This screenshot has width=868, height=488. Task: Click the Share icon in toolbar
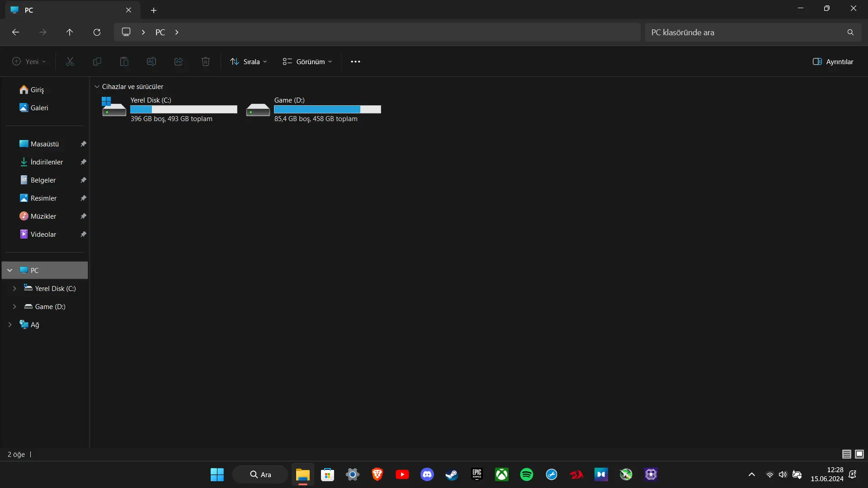point(179,61)
